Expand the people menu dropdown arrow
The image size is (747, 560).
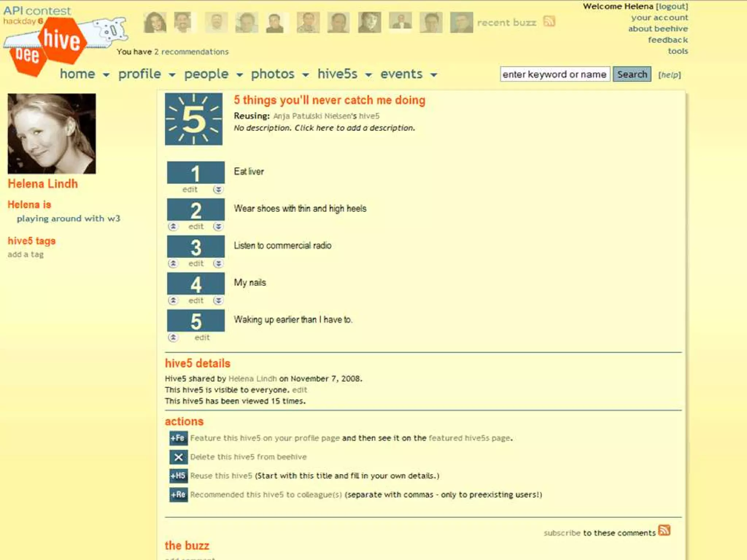click(240, 75)
